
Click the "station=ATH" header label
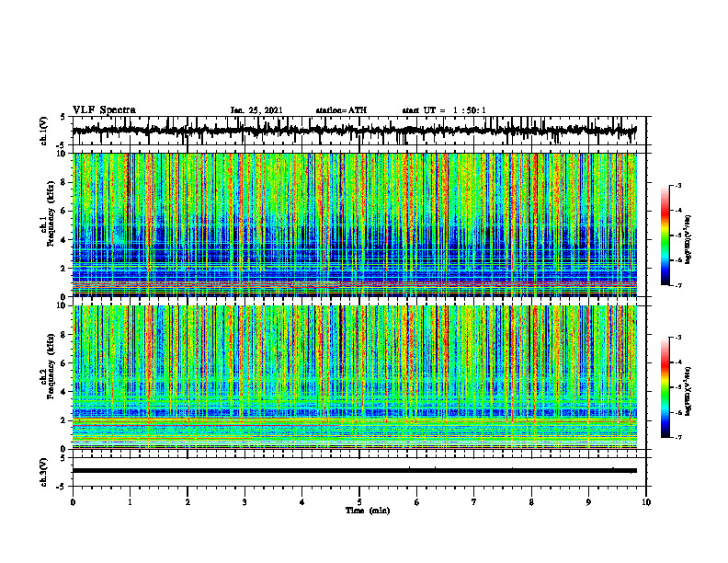pyautogui.click(x=341, y=110)
